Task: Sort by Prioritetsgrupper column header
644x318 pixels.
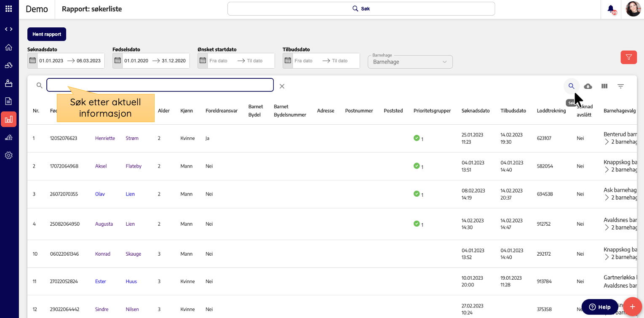Action: click(x=432, y=111)
